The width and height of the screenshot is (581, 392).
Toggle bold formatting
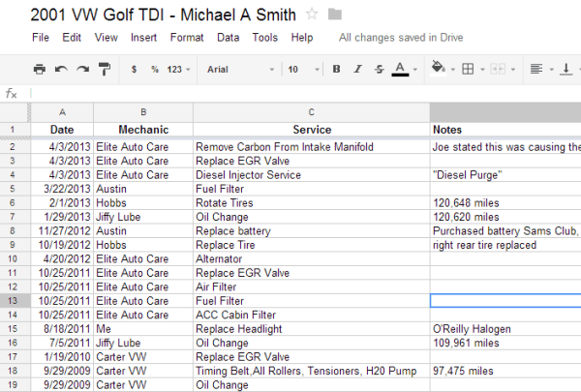click(x=336, y=70)
